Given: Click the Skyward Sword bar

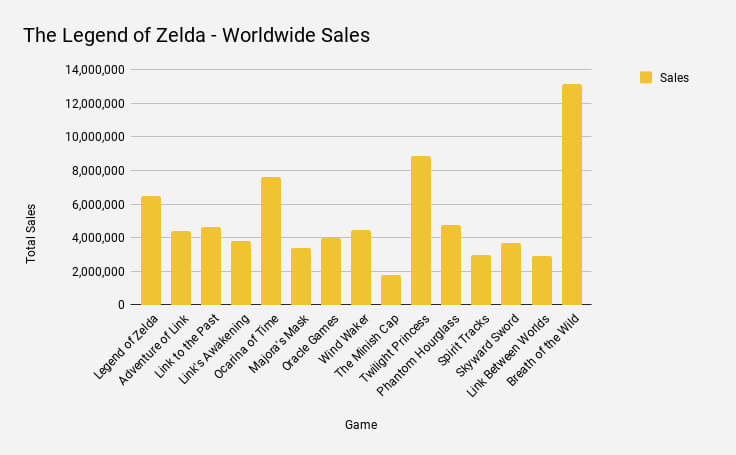Looking at the screenshot, I should [511, 274].
